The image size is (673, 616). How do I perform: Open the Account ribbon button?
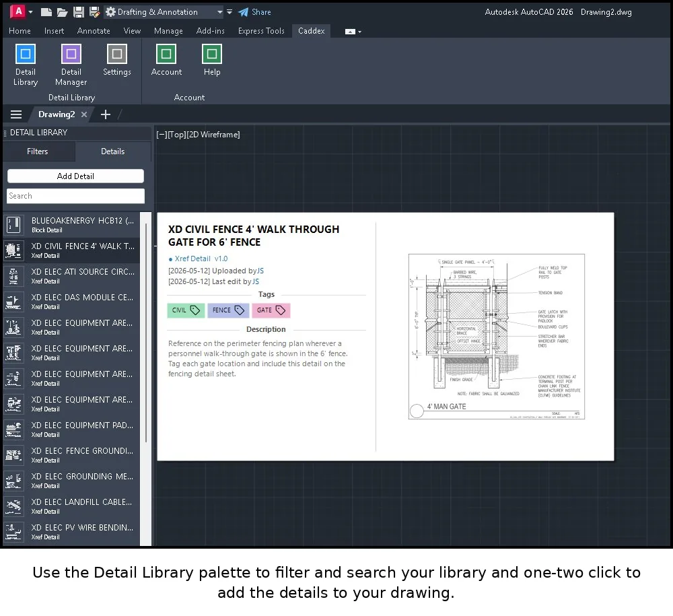point(166,60)
